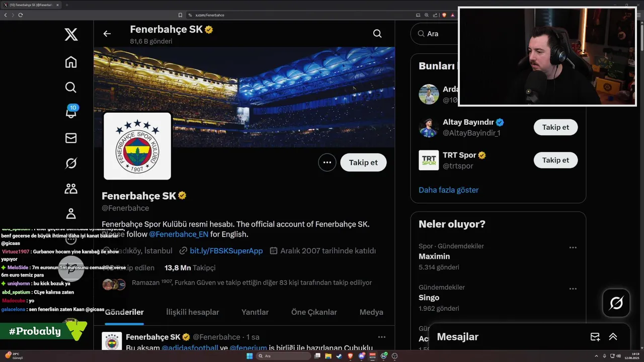Open more options for Maximin trend
The height and width of the screenshot is (362, 644).
point(573,247)
